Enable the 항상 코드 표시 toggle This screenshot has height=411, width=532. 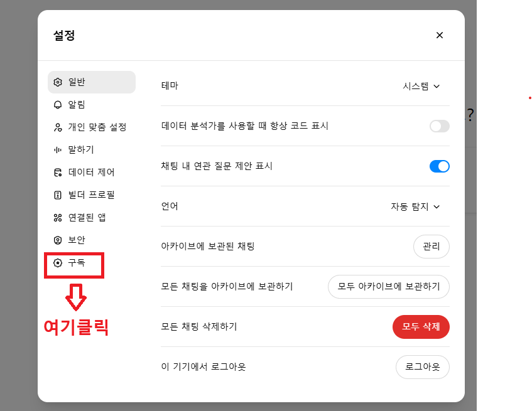(440, 126)
